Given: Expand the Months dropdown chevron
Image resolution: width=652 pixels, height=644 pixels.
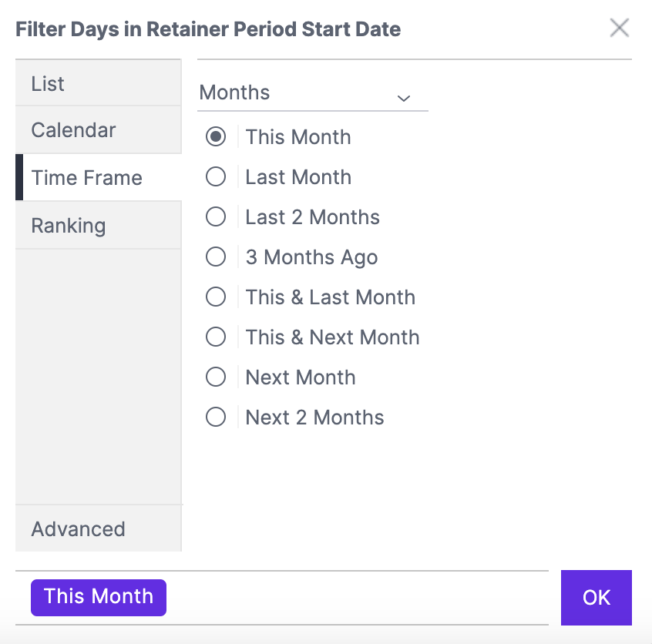Looking at the screenshot, I should (403, 99).
